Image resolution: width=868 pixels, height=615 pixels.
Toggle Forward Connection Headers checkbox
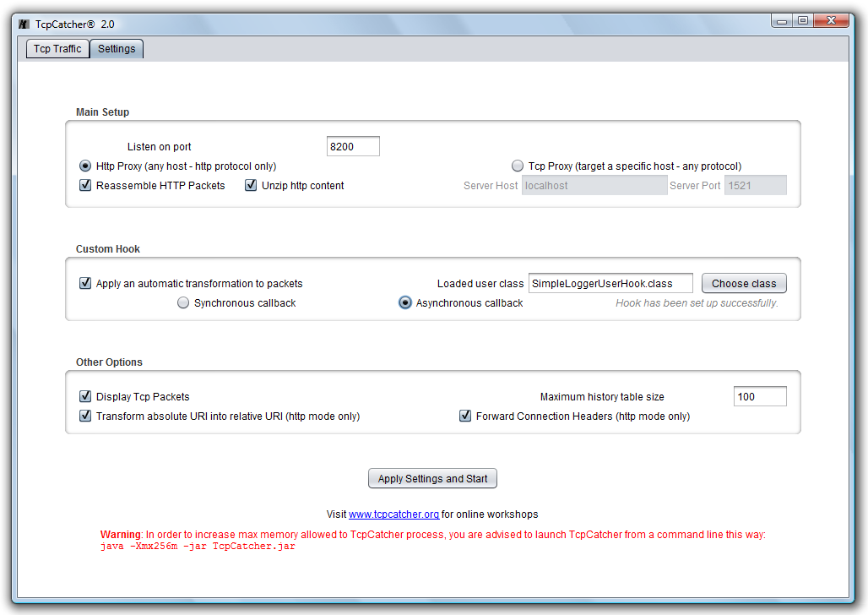pyautogui.click(x=465, y=416)
